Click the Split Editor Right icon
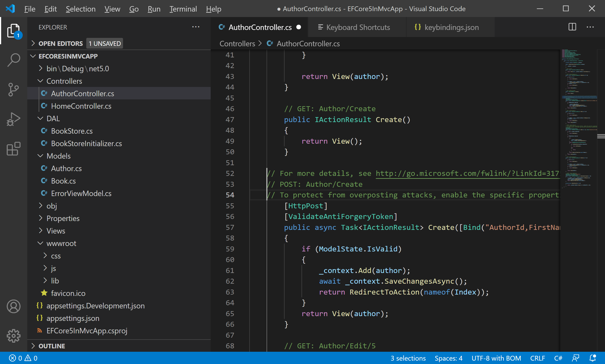The image size is (605, 364). [572, 27]
